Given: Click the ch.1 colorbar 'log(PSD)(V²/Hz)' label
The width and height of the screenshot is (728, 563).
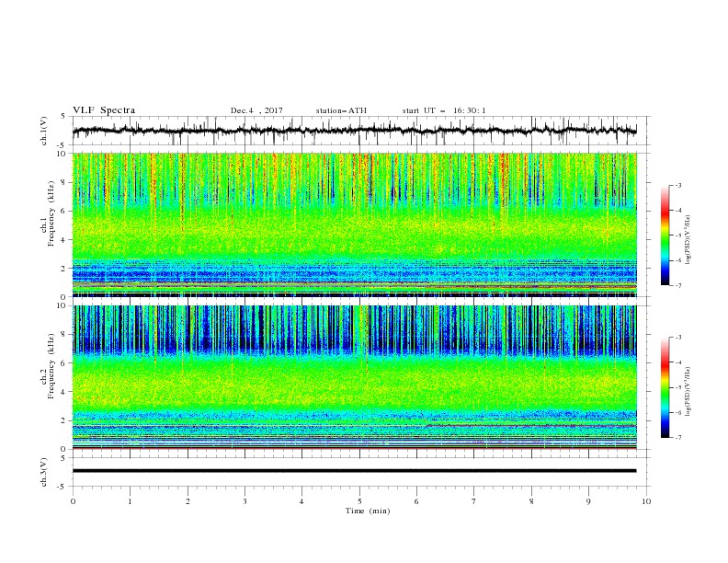Looking at the screenshot, I should pos(688,239).
